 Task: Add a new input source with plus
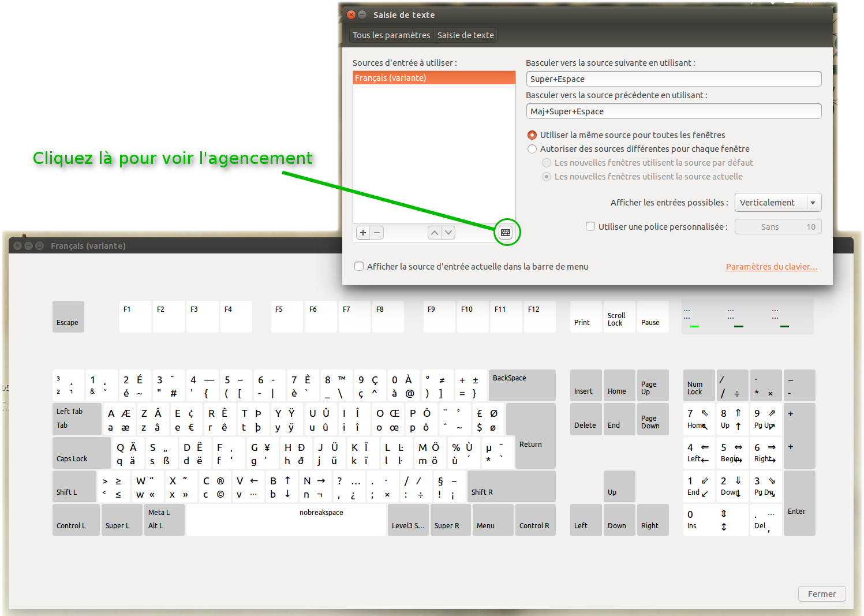point(363,233)
